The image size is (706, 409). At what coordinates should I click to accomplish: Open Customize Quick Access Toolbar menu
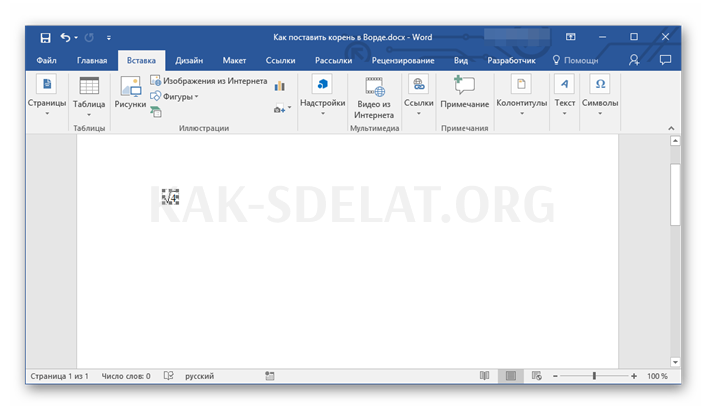(x=109, y=38)
